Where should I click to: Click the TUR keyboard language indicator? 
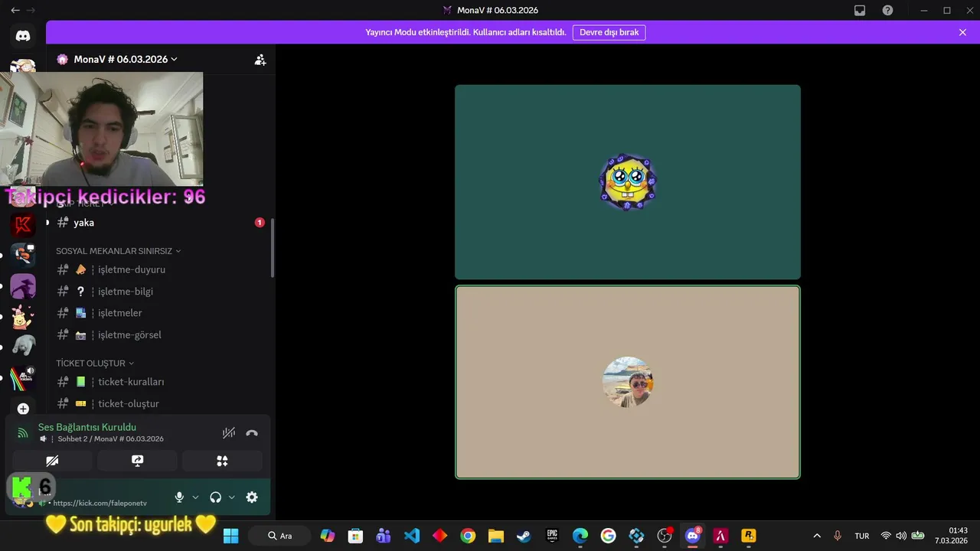(x=862, y=536)
